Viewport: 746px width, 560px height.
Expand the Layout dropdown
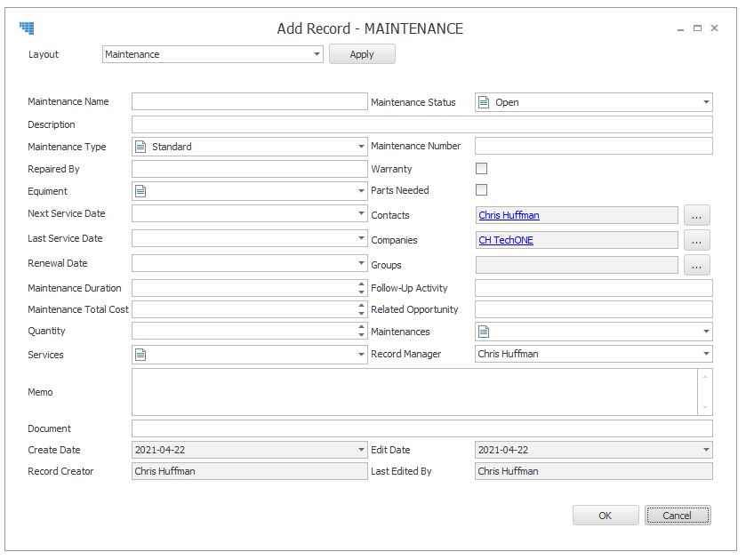[317, 54]
